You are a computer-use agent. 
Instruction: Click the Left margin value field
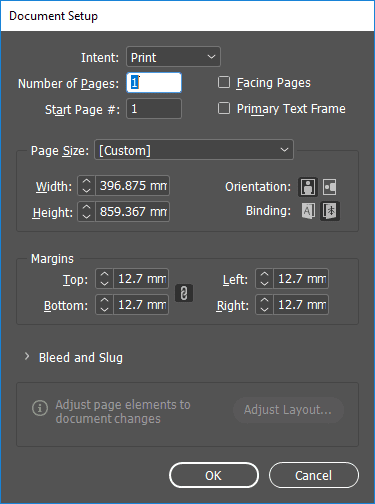(x=301, y=279)
